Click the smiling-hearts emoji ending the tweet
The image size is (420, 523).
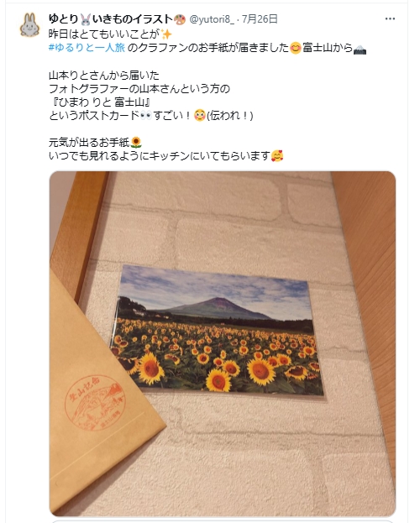pyautogui.click(x=276, y=156)
